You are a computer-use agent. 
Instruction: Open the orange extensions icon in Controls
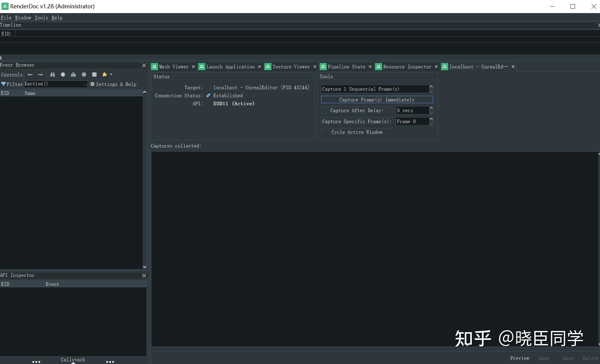pyautogui.click(x=105, y=75)
